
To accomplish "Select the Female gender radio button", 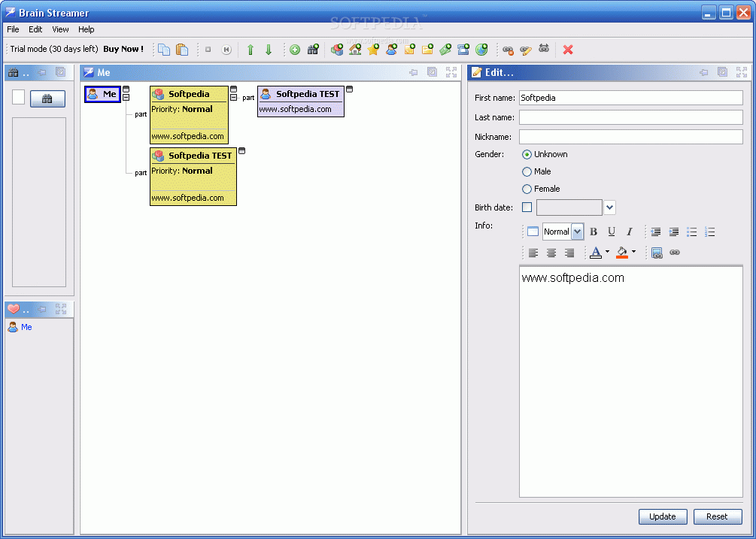I will [x=527, y=189].
